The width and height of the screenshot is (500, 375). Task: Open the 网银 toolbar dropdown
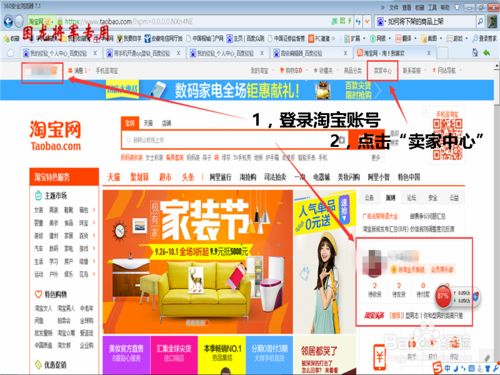(380, 39)
